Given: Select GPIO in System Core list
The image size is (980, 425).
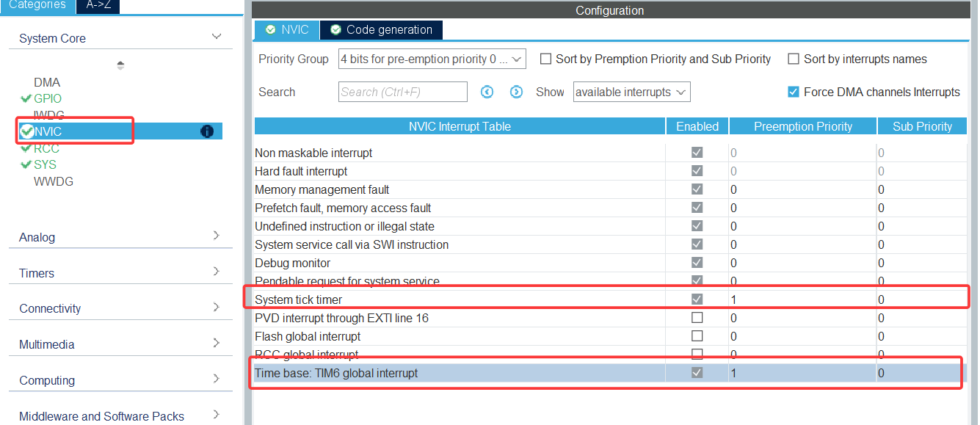Looking at the screenshot, I should [x=48, y=98].
